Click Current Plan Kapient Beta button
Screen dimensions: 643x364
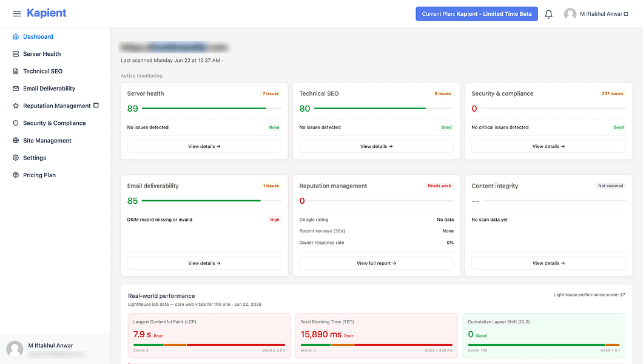pyautogui.click(x=477, y=13)
